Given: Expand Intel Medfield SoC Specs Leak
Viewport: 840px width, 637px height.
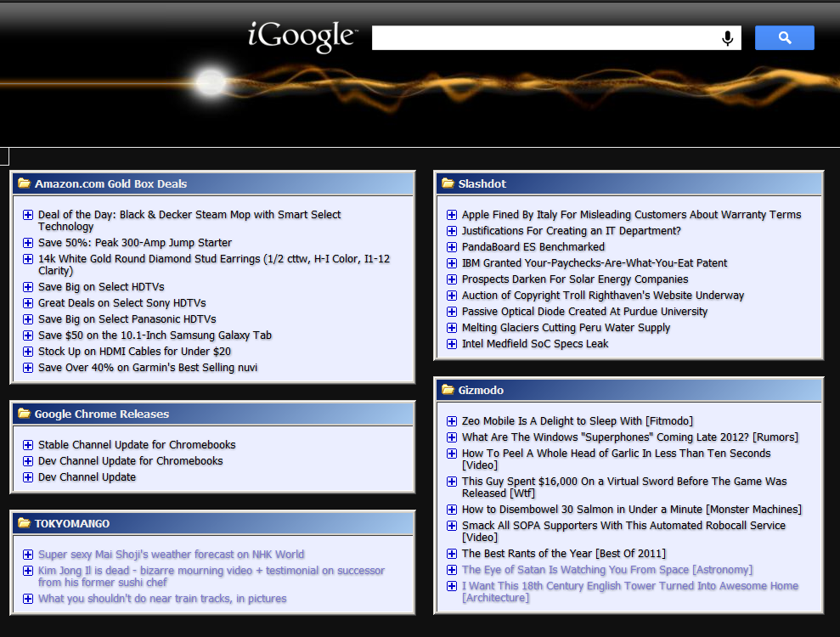Looking at the screenshot, I should coord(452,343).
